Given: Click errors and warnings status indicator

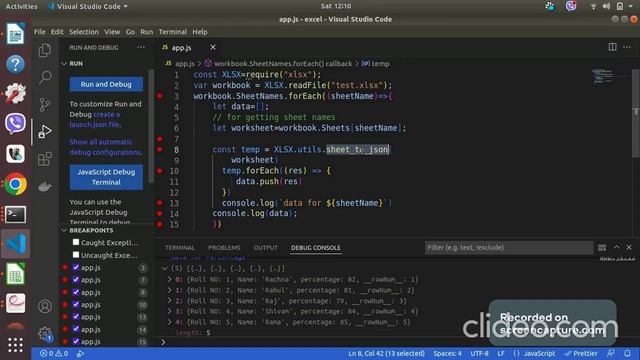Looking at the screenshot, I should pyautogui.click(x=54, y=353).
